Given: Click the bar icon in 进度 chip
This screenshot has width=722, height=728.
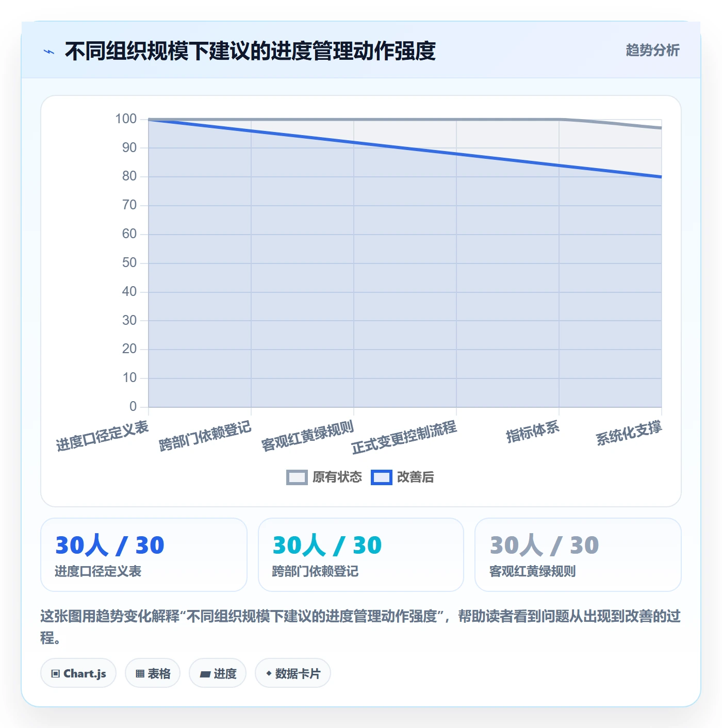Looking at the screenshot, I should [x=205, y=674].
